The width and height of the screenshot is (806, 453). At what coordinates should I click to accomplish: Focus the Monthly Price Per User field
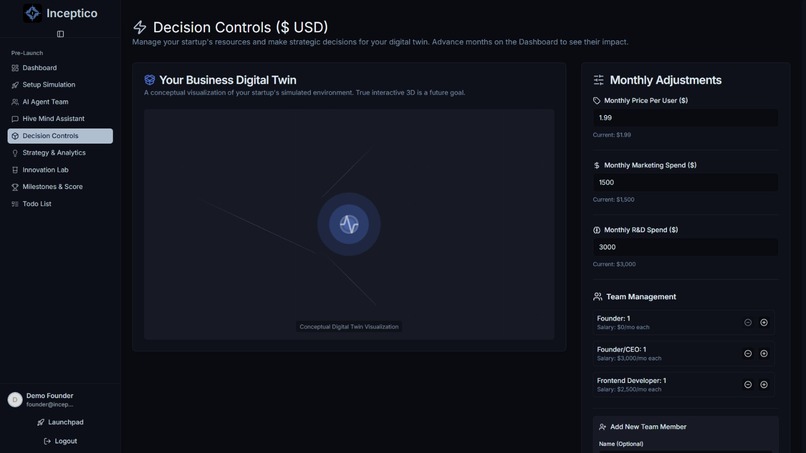(685, 118)
